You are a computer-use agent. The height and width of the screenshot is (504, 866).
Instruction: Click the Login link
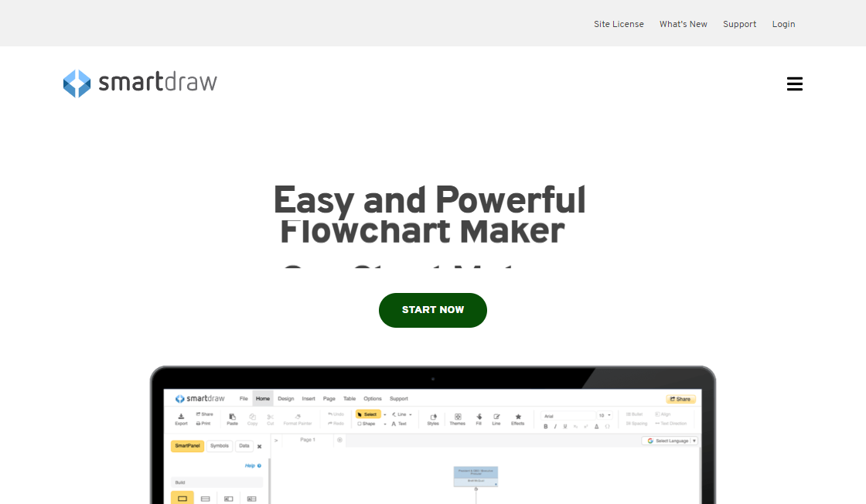(783, 24)
